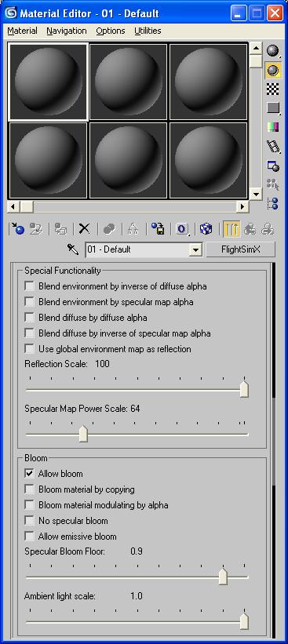Click the Reflection Scale slider handle
The height and width of the screenshot is (644, 288).
245,389
